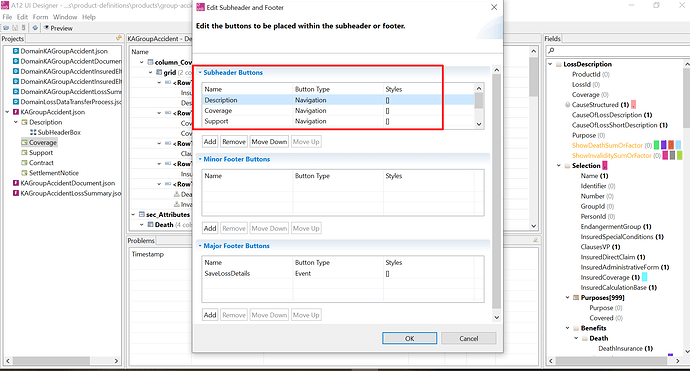Select the Coverage screen in Projects
Viewport: 690px width, 371px height.
pos(43,143)
